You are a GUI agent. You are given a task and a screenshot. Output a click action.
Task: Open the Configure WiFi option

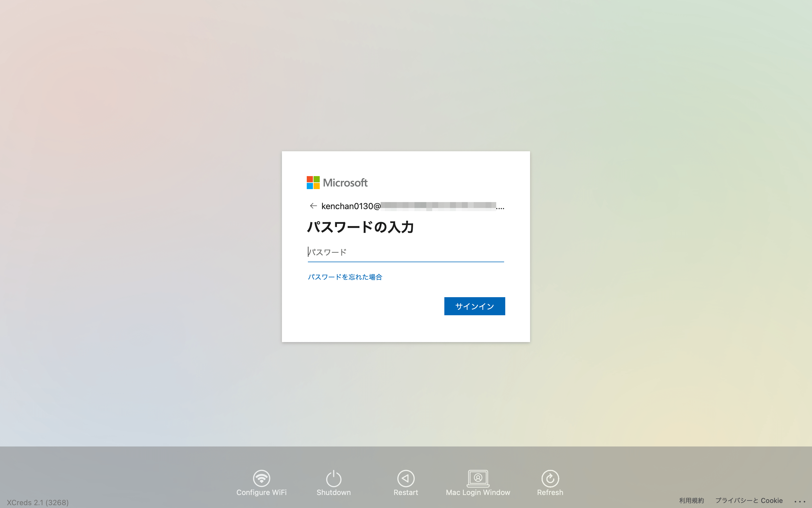261,483
